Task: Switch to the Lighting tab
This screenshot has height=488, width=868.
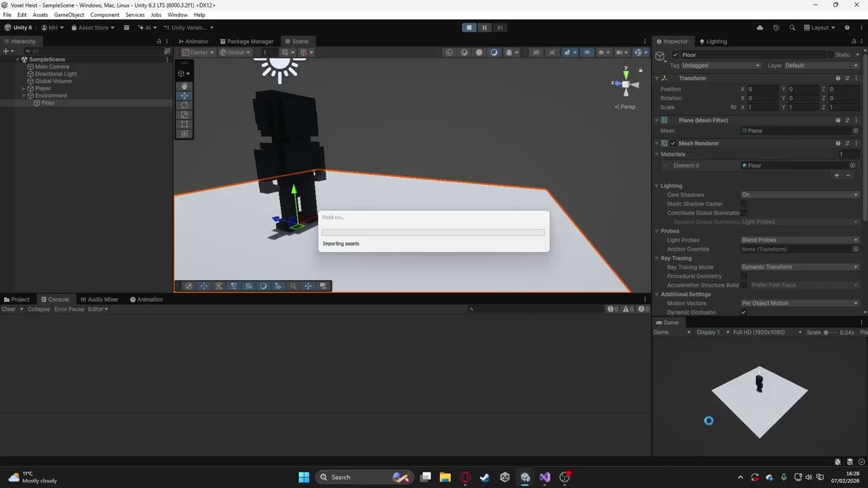Action: 713,41
